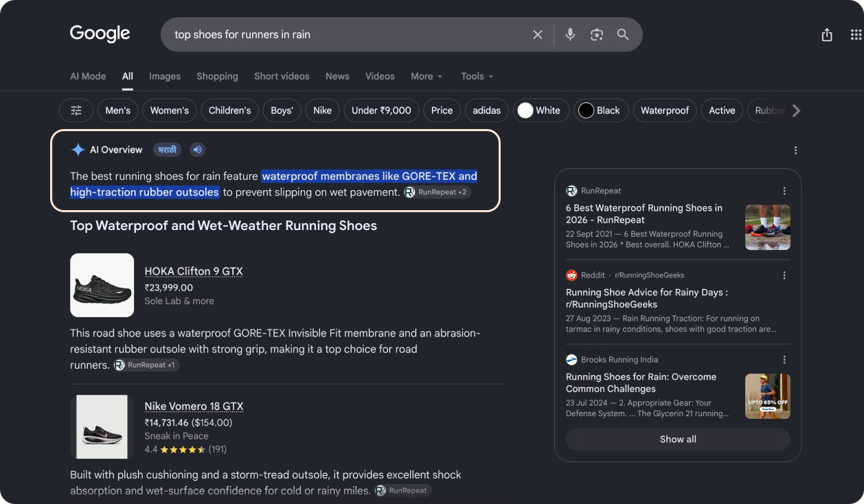Image resolution: width=864 pixels, height=504 pixels.
Task: Click the Brooks Running India favicon
Action: pos(571,360)
